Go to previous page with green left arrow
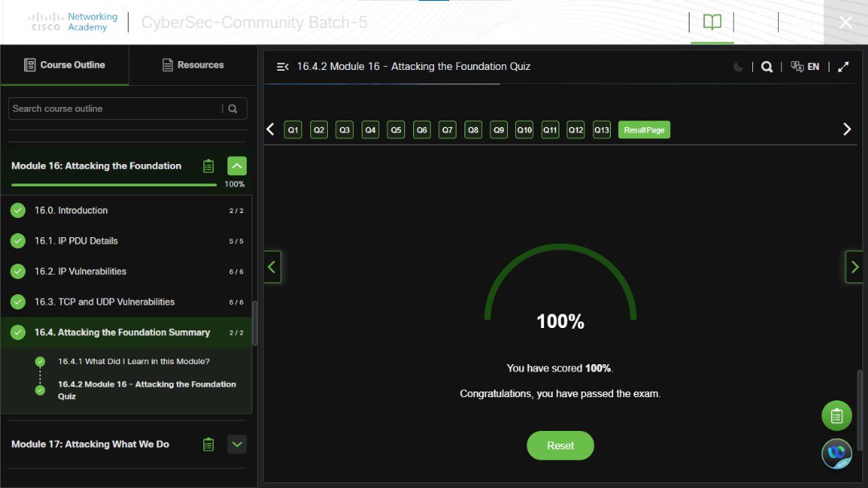The image size is (868, 488). pos(272,267)
